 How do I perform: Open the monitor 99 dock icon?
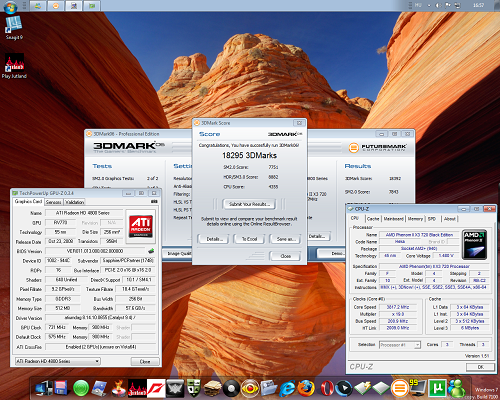(x=418, y=388)
